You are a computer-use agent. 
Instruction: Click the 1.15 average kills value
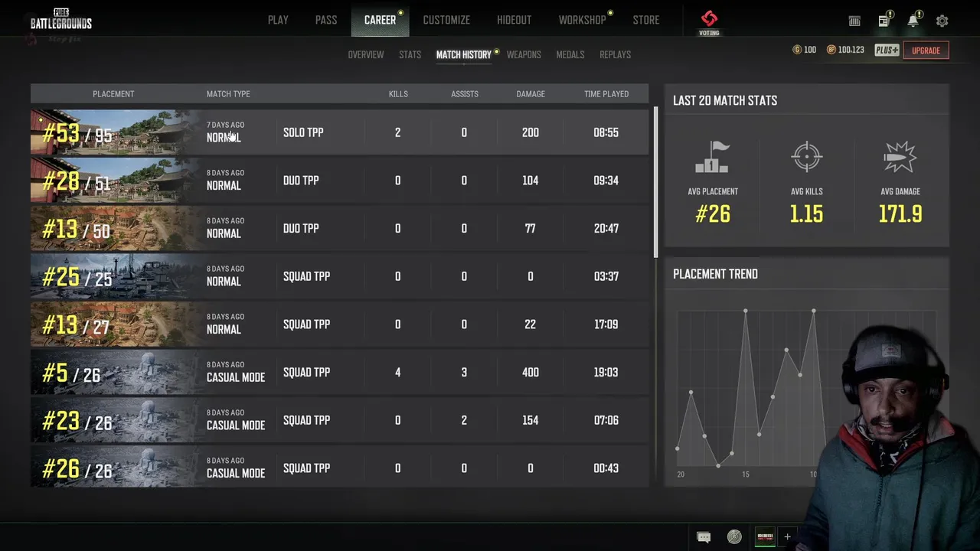pyautogui.click(x=807, y=214)
